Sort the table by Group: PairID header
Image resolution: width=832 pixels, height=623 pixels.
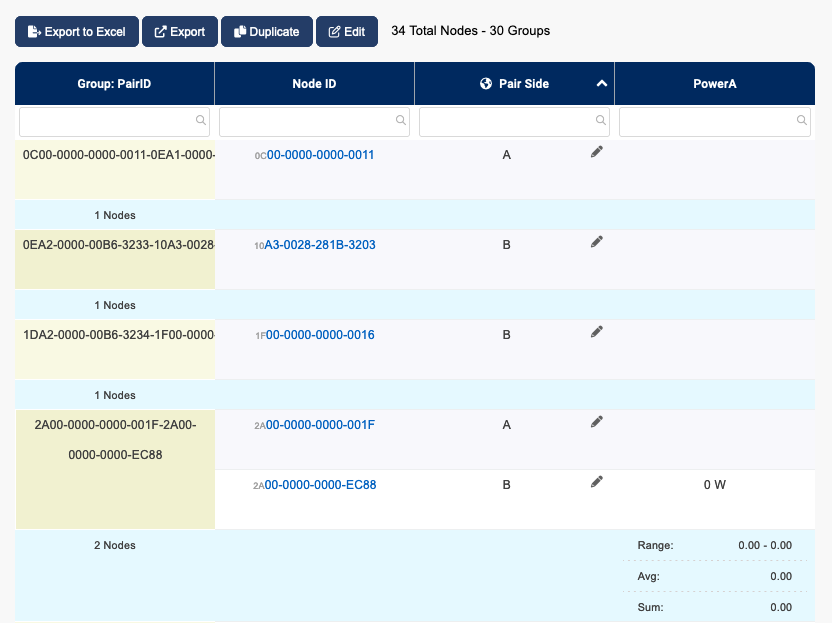coord(114,84)
